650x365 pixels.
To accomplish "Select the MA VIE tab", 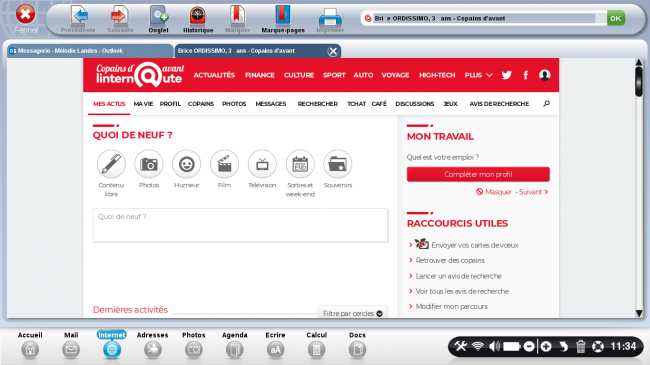I will coord(143,104).
